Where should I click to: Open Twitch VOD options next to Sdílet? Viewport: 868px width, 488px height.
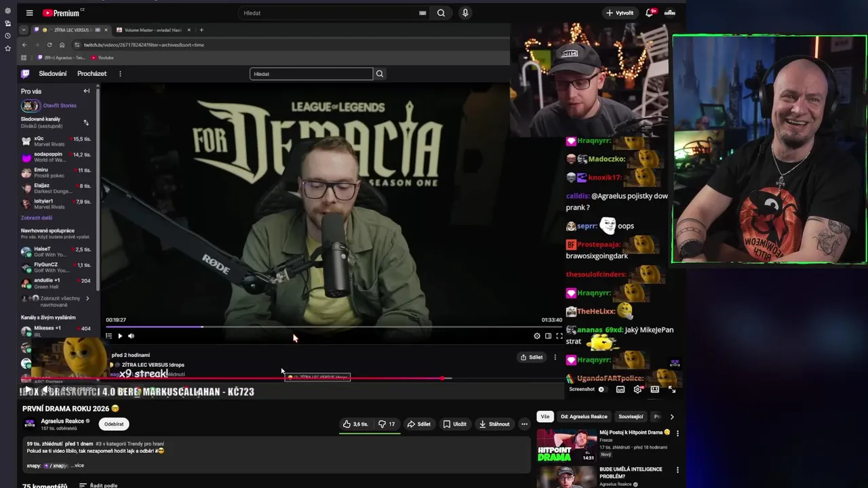(555, 357)
